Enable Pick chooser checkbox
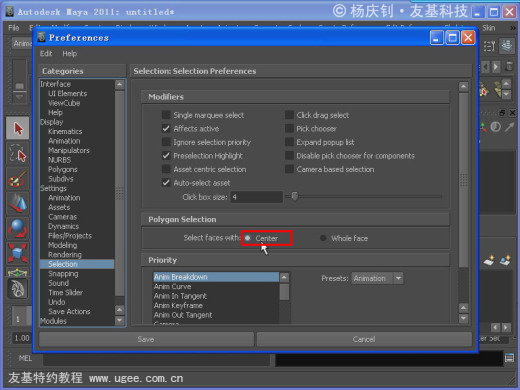Viewport: 520px width, 390px height. (289, 129)
